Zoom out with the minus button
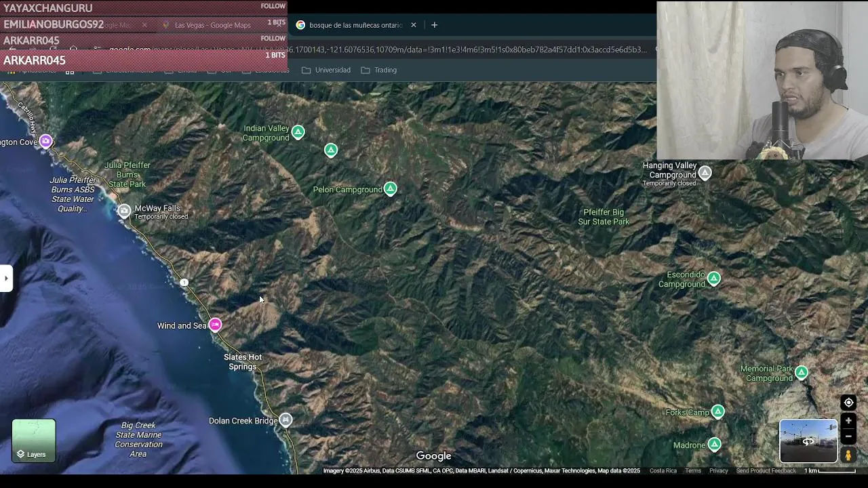Screen dimensions: 868x488 [848, 436]
